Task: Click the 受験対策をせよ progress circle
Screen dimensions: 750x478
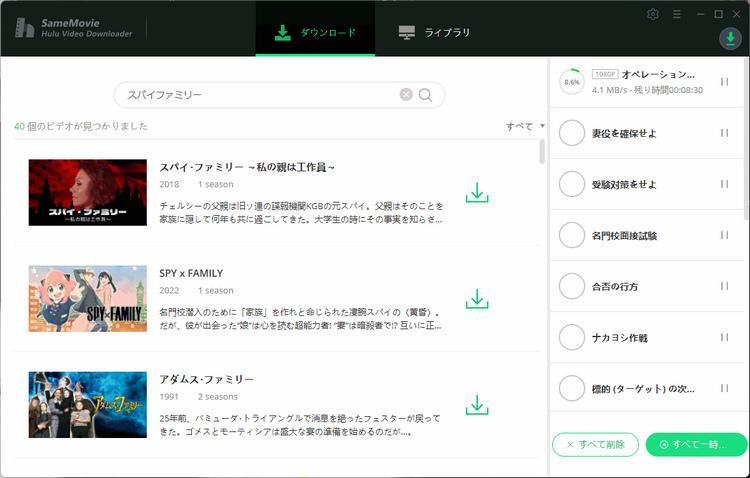Action: (572, 184)
